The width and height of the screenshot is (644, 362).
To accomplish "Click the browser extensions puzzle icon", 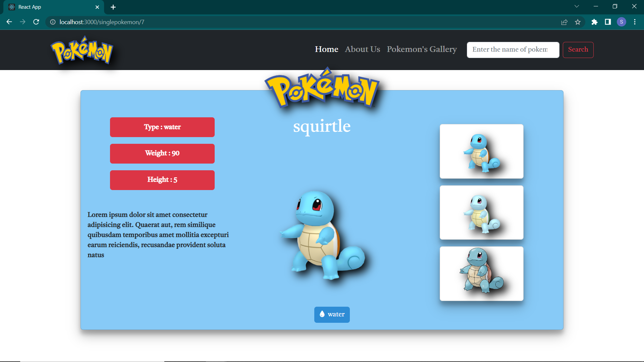I will (x=595, y=22).
